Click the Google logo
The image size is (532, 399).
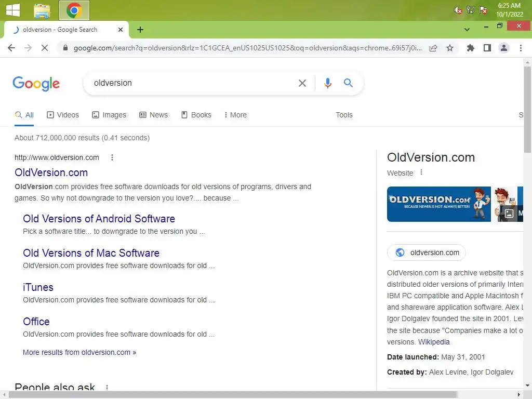tap(36, 84)
